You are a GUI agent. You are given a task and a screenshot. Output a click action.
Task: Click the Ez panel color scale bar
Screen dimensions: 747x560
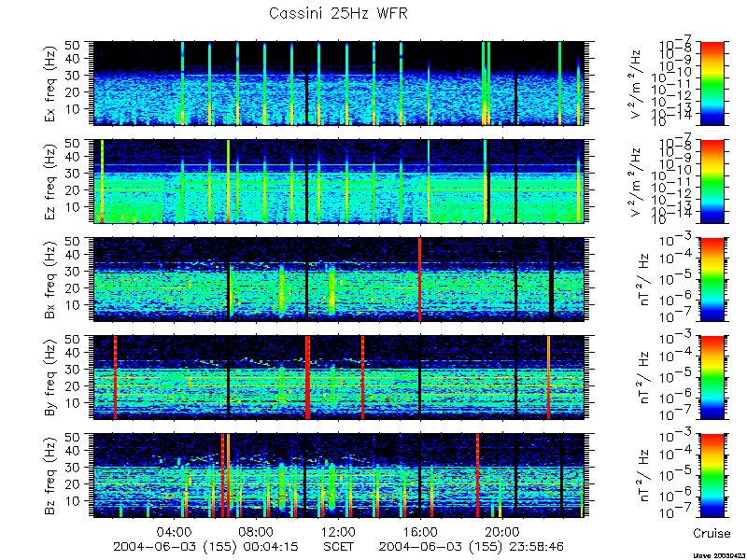[712, 181]
